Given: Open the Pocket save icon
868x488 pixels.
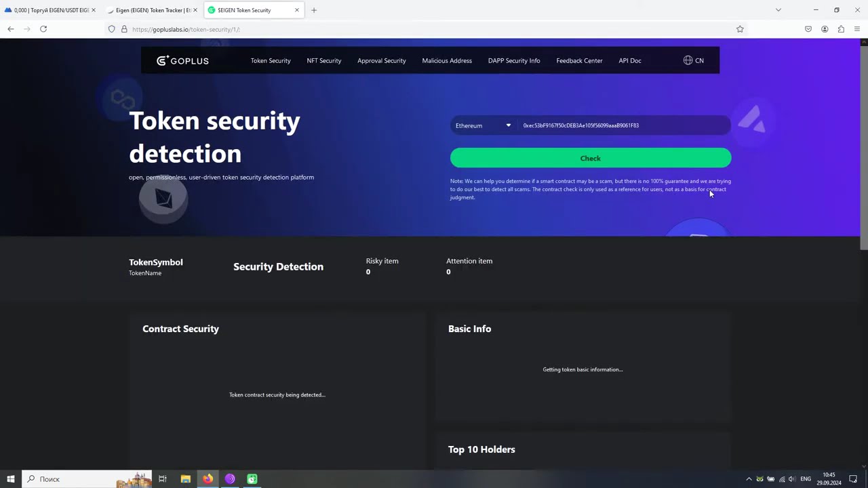Looking at the screenshot, I should click(808, 29).
